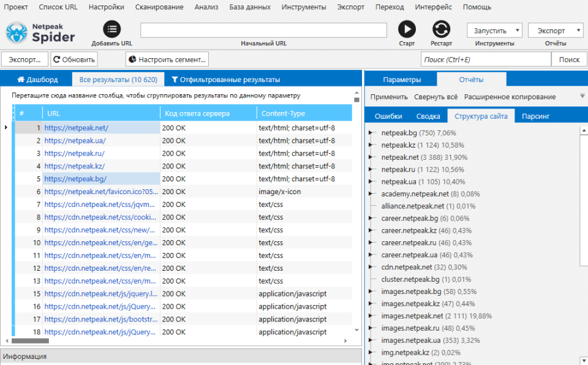Click the Add URL list icon

coord(111,29)
